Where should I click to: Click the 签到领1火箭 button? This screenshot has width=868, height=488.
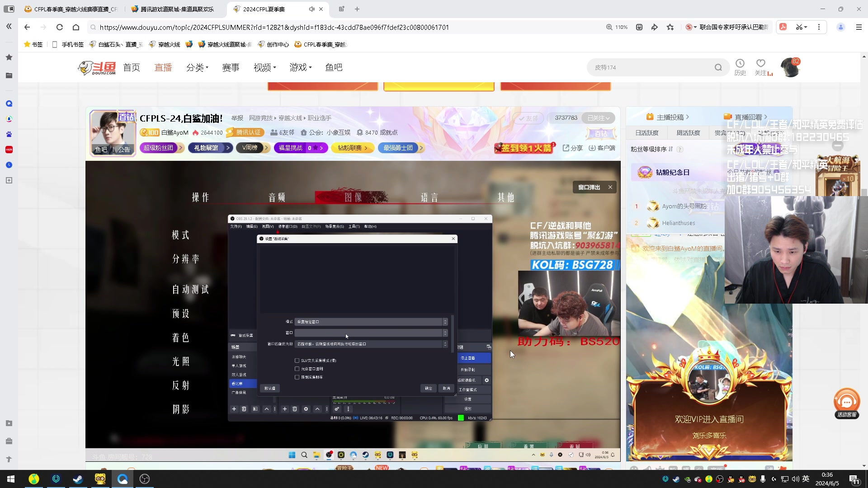524,148
